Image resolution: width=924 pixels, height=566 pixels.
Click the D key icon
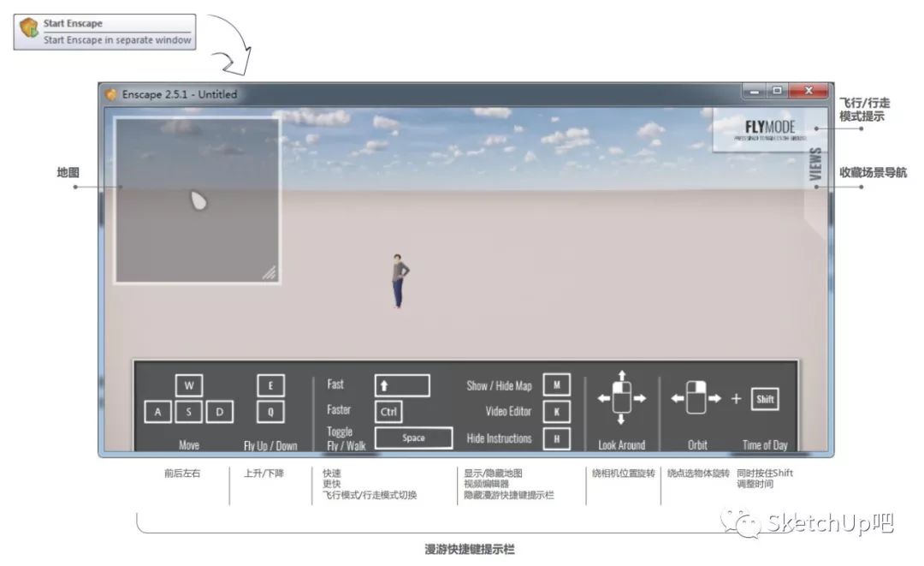point(219,412)
